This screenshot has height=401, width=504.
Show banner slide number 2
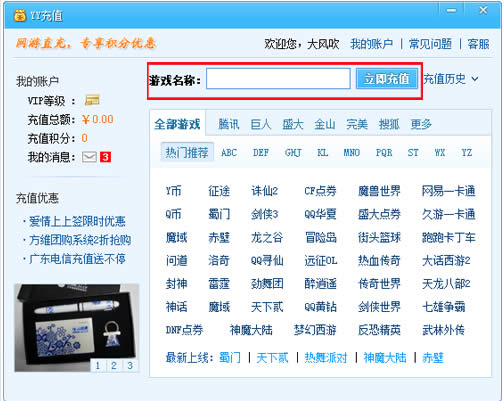[x=114, y=366]
